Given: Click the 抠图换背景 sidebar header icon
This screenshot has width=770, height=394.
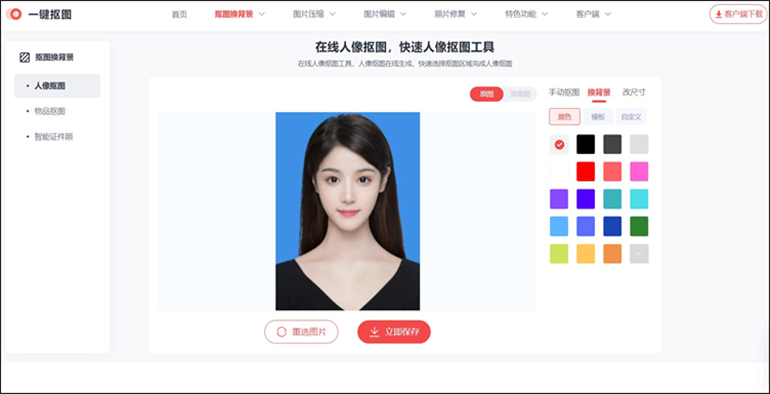Looking at the screenshot, I should pyautogui.click(x=25, y=57).
